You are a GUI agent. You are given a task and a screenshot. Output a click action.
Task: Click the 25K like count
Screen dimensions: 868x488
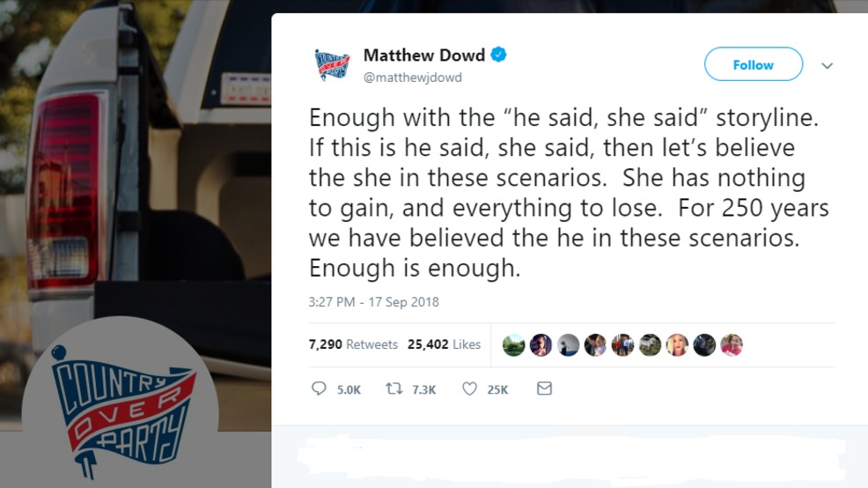pyautogui.click(x=497, y=390)
